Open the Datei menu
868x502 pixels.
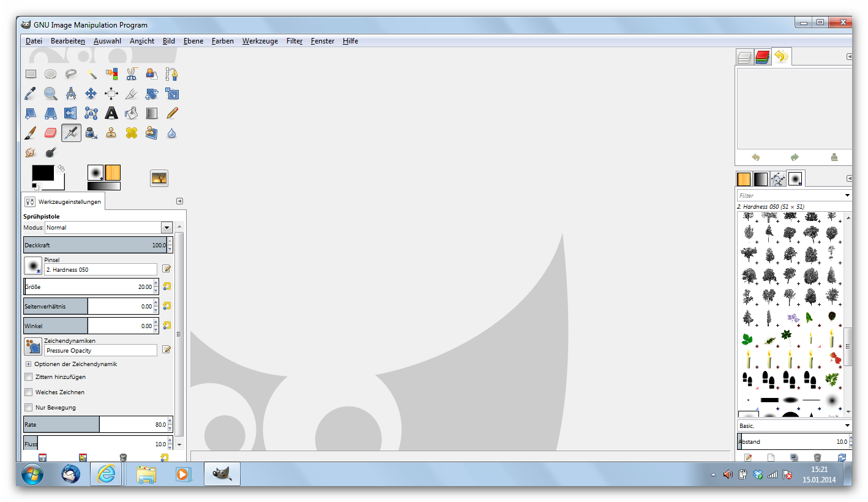34,41
